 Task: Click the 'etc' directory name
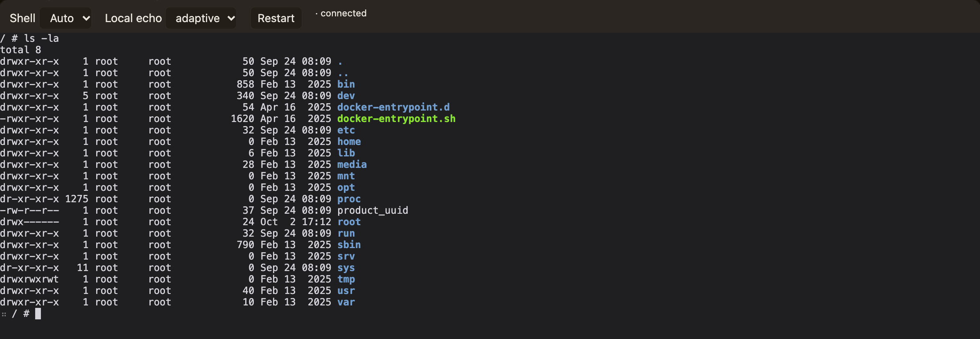point(346,130)
